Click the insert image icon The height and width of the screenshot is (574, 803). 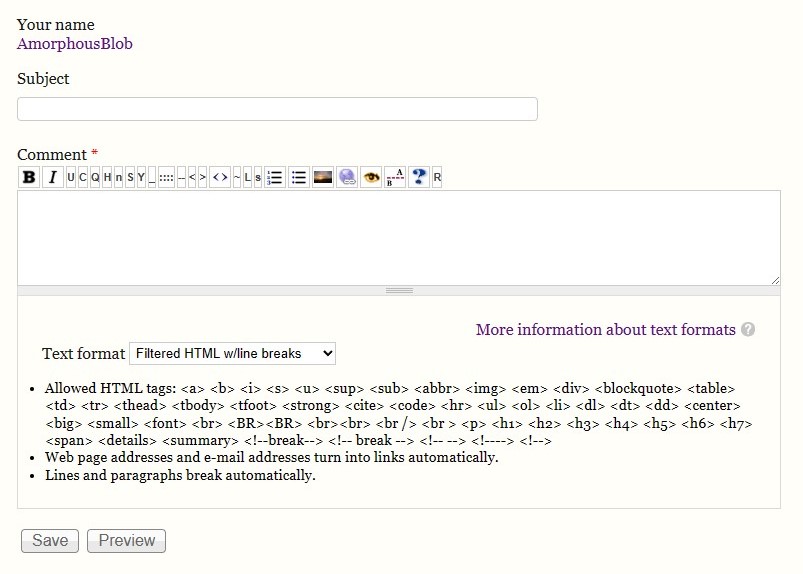pos(322,177)
